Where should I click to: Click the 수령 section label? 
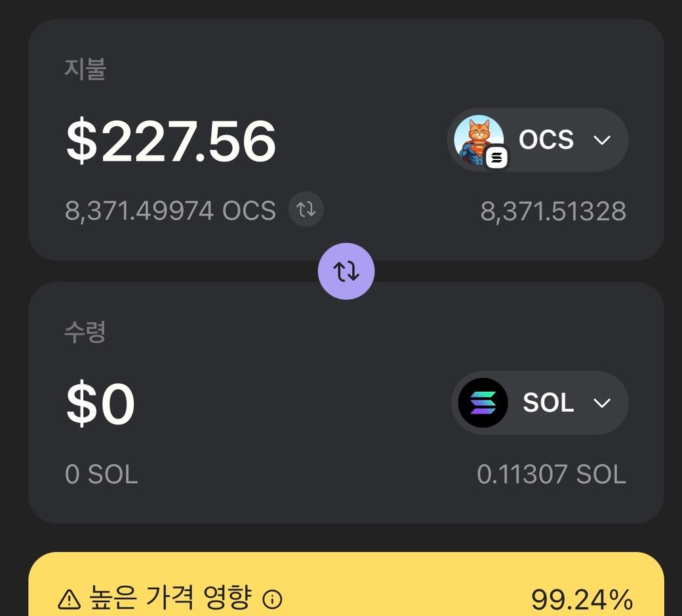[x=85, y=332]
